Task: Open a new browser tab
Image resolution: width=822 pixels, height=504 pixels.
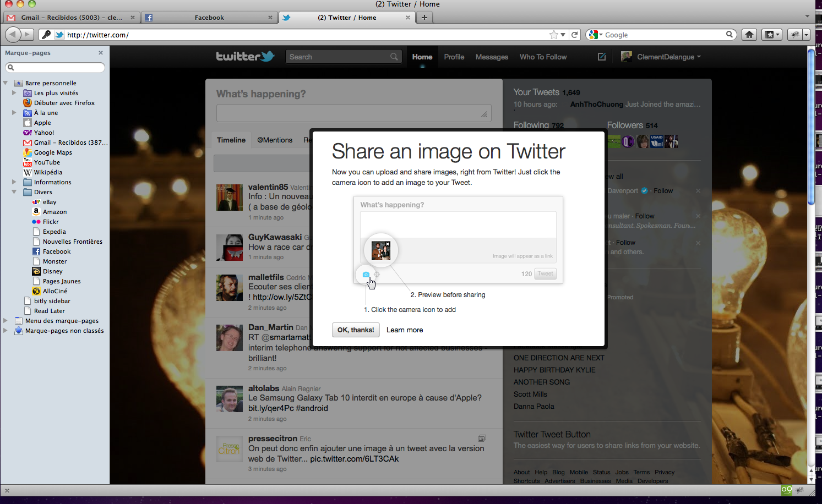Action: (x=424, y=18)
